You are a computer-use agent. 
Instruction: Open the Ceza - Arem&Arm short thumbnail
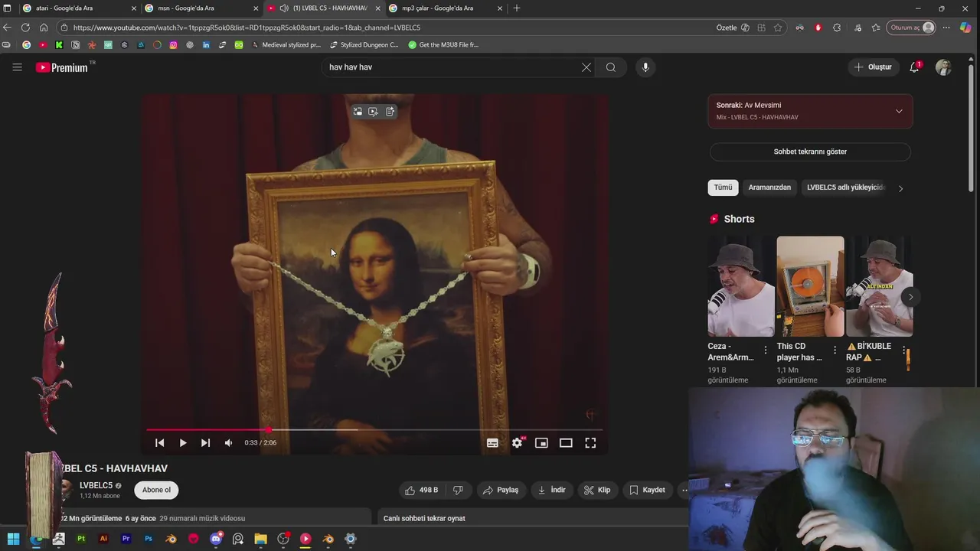[740, 286]
